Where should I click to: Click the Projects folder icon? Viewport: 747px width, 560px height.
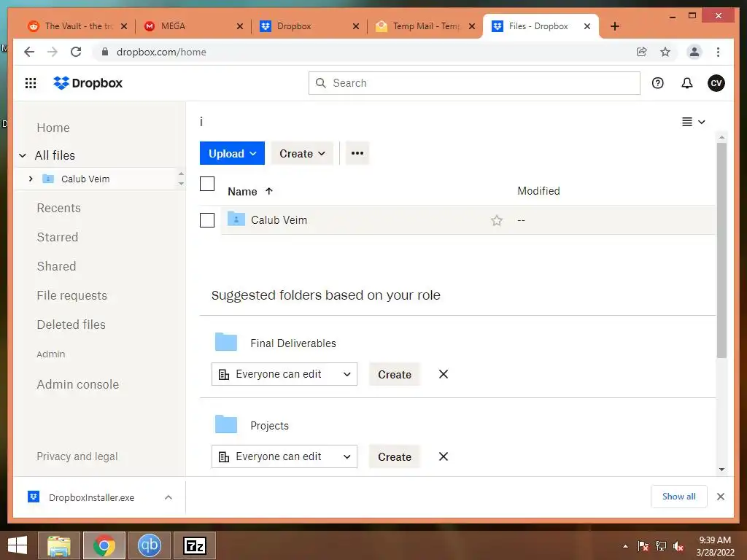(226, 424)
